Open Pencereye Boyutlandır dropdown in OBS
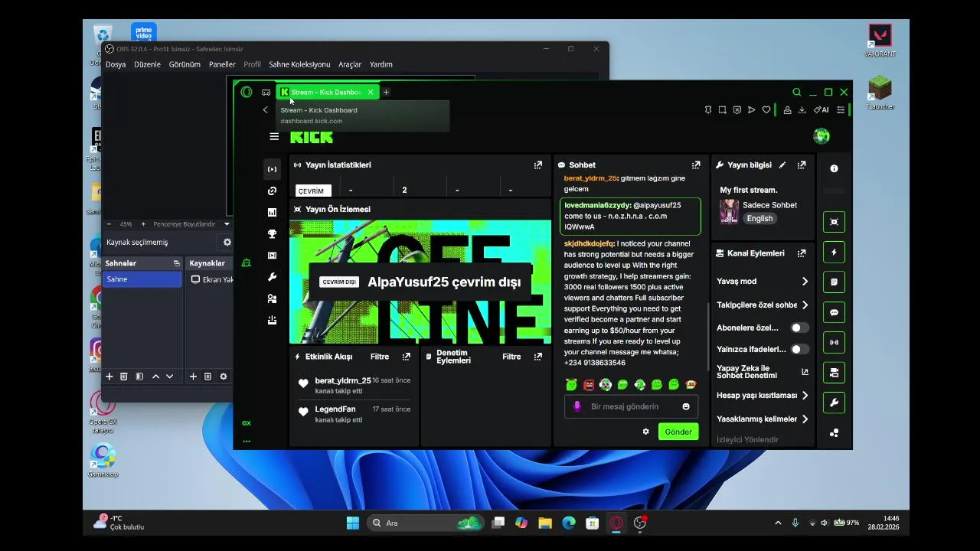The width and height of the screenshot is (980, 551). tap(191, 224)
